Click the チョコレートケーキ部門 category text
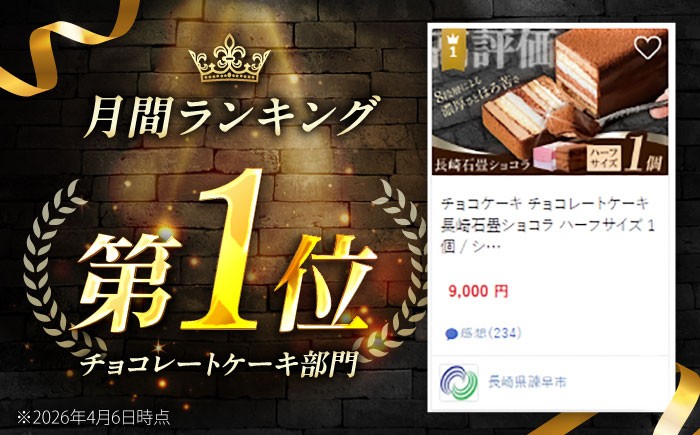The height and width of the screenshot is (435, 700). 219,364
